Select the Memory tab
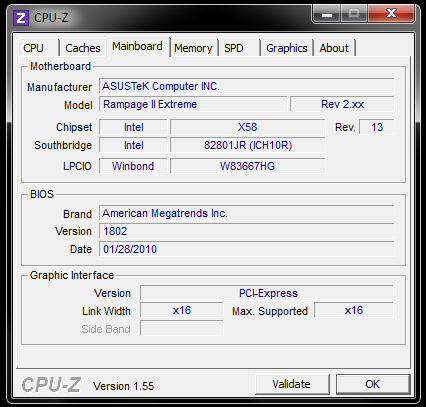Image resolution: width=426 pixels, height=407 pixels. tap(193, 48)
